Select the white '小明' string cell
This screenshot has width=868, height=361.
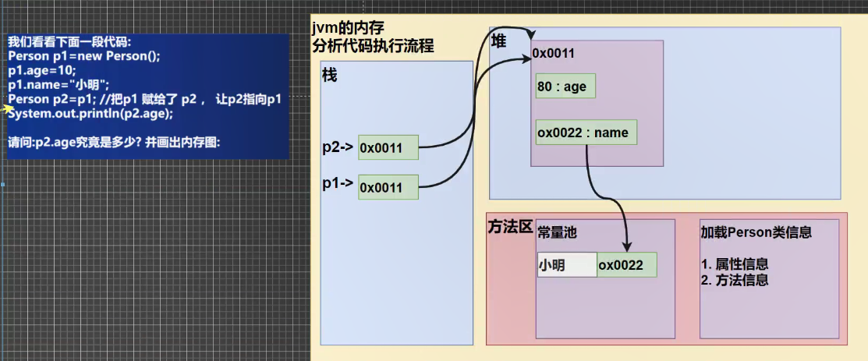(567, 264)
